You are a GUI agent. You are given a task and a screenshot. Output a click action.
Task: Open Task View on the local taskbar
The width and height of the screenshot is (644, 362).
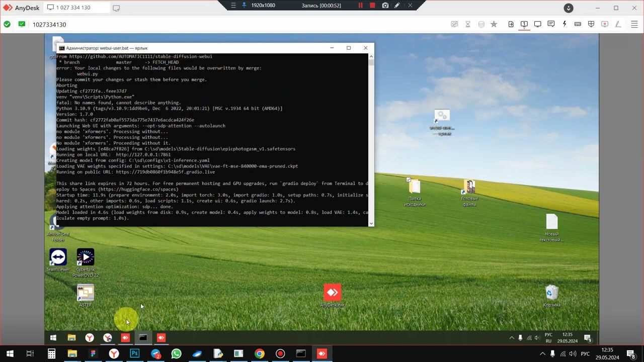(x=30, y=354)
